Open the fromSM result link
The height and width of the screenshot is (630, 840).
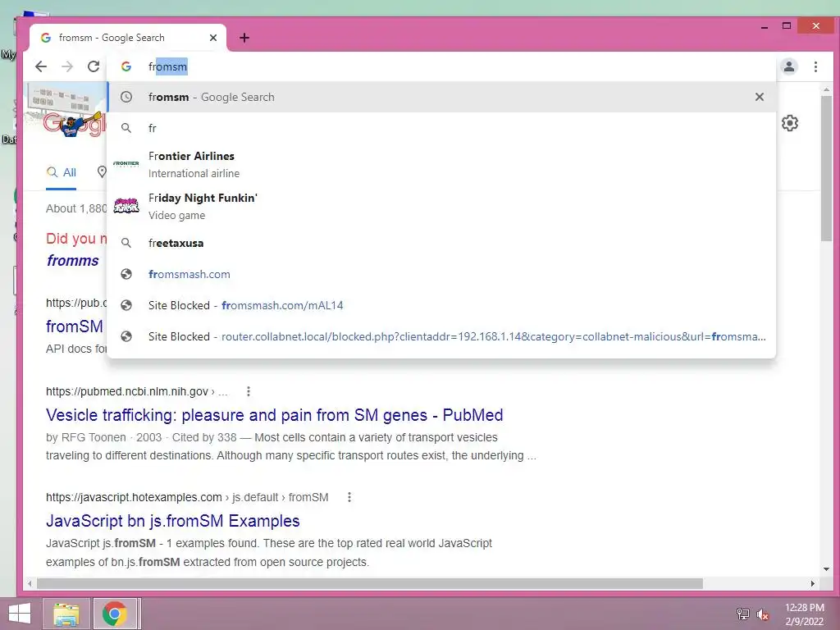[x=75, y=326]
